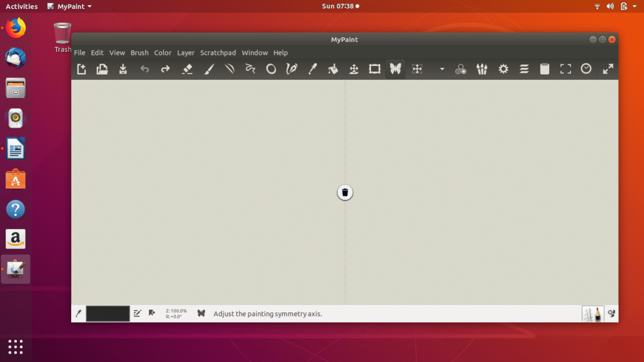The width and height of the screenshot is (644, 362).
Task: Open the MyPaint app menu in top bar
Action: click(x=70, y=6)
